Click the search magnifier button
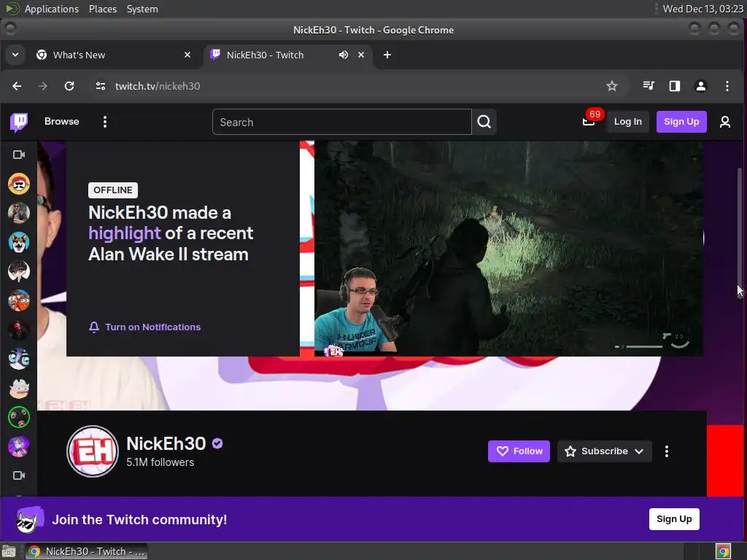 pos(484,122)
